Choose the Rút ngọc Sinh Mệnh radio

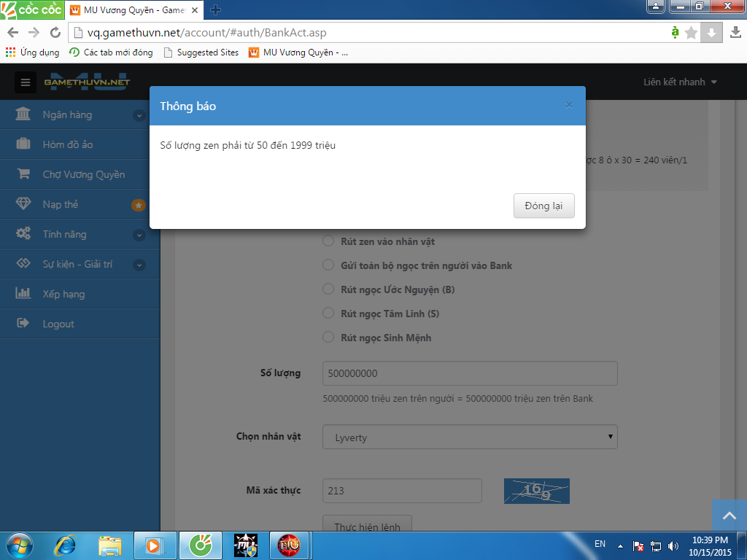pyautogui.click(x=328, y=338)
